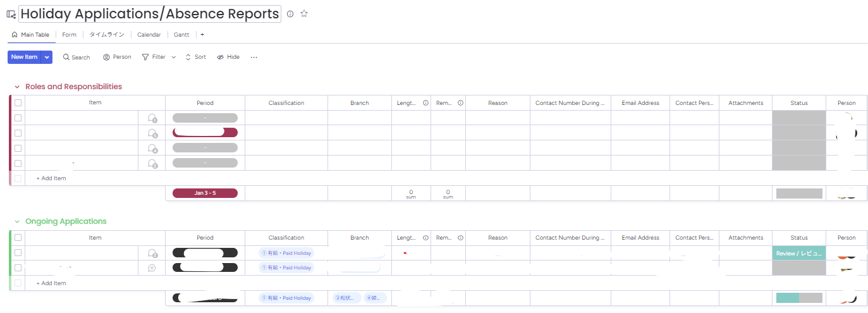The height and width of the screenshot is (313, 868).
Task: Click the Roles and Responsibilities group title
Action: [74, 87]
